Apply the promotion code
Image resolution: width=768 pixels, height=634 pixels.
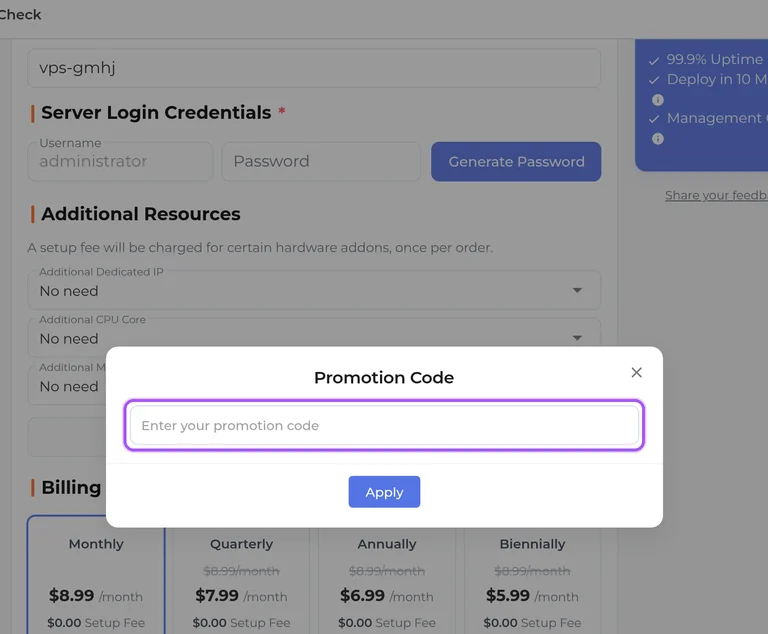coord(384,492)
